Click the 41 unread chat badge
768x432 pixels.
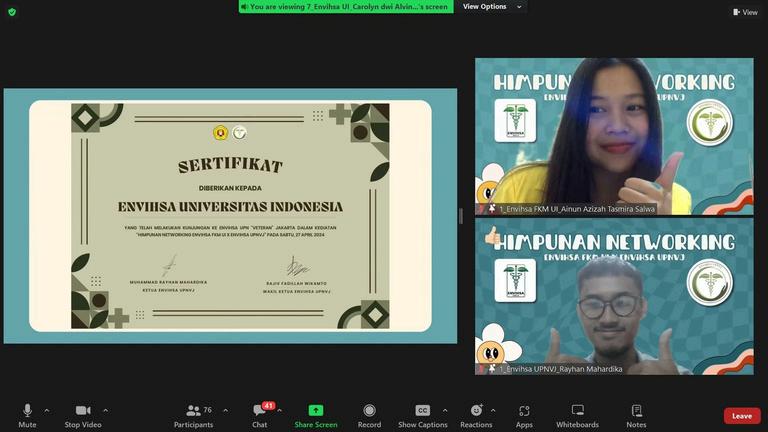(x=268, y=406)
